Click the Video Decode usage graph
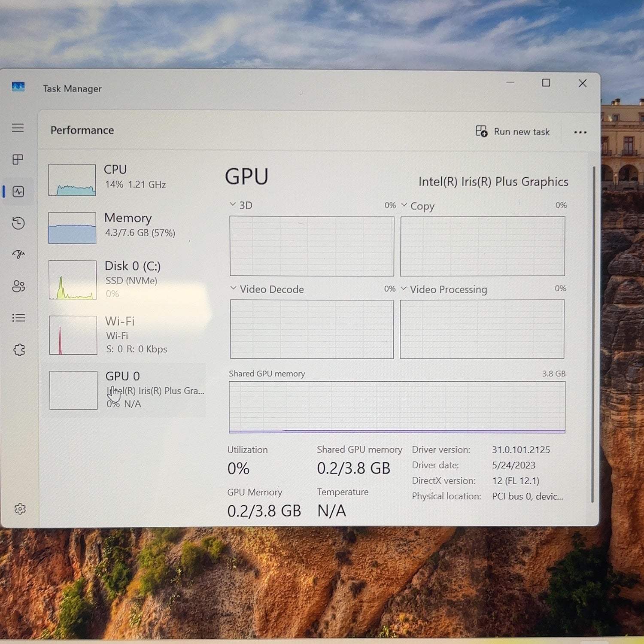The image size is (644, 644). (x=312, y=329)
